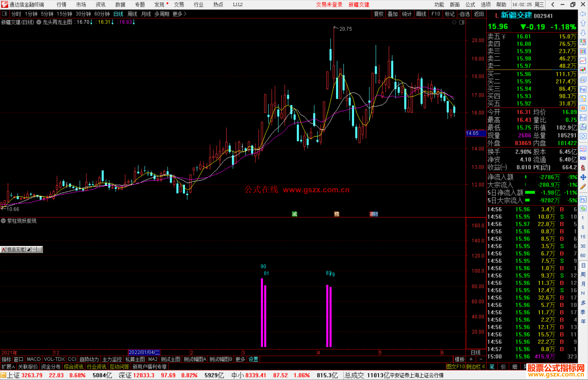Click the diamond icon at chart top right

[x=454, y=22]
